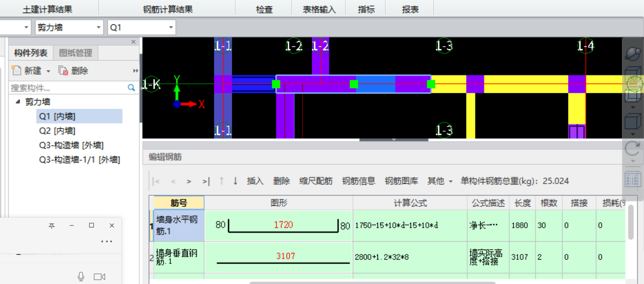
Task: Click the microphone icon in chat window
Action: (81, 277)
